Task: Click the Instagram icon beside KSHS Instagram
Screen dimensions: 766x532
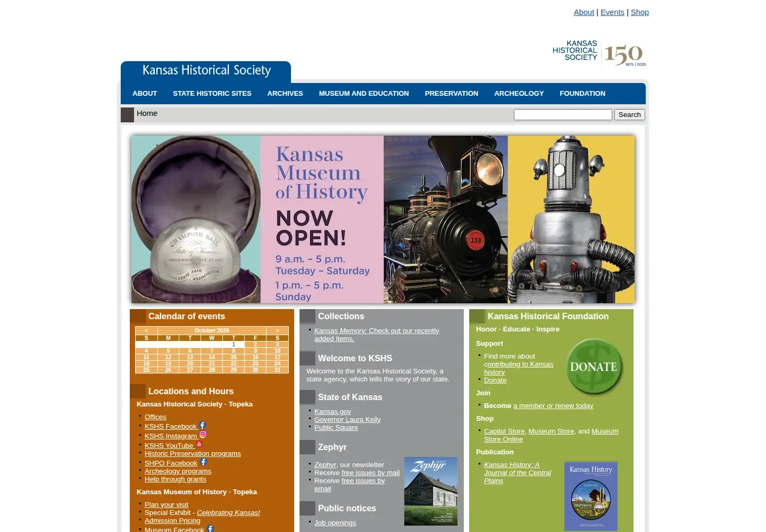Action: tap(203, 435)
